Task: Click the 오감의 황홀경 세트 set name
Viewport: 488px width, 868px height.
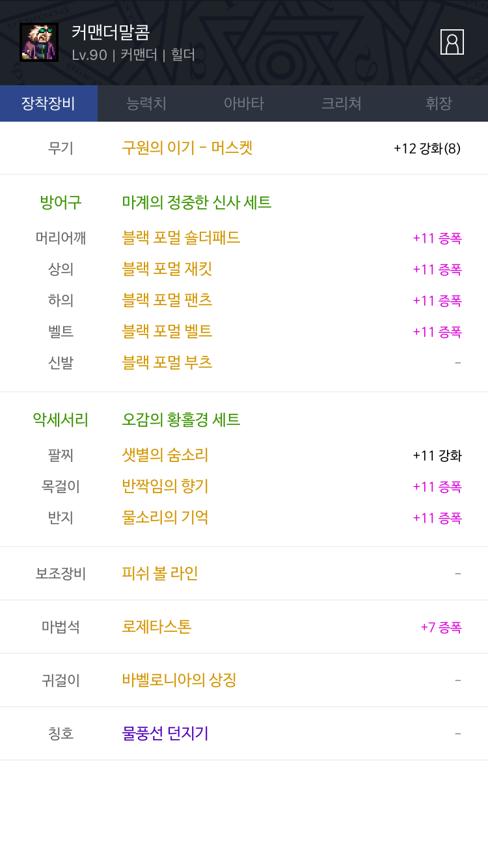Action: (x=181, y=420)
